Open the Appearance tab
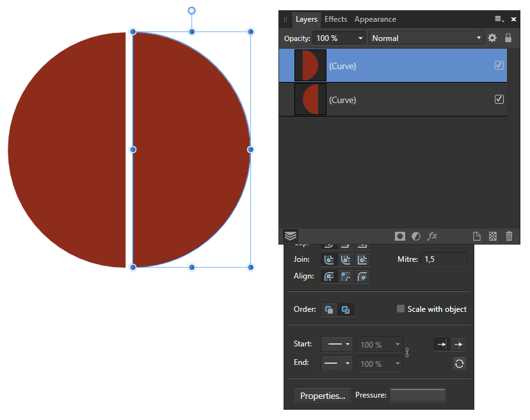The image size is (530, 420). [375, 19]
